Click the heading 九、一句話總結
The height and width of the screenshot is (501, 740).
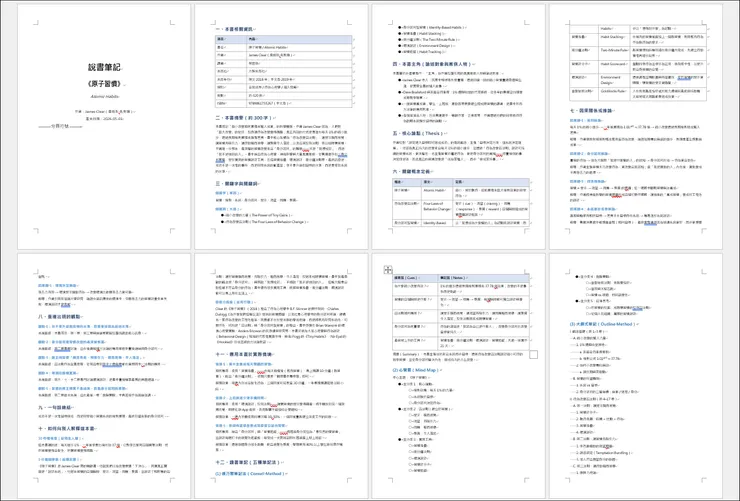coord(56,407)
